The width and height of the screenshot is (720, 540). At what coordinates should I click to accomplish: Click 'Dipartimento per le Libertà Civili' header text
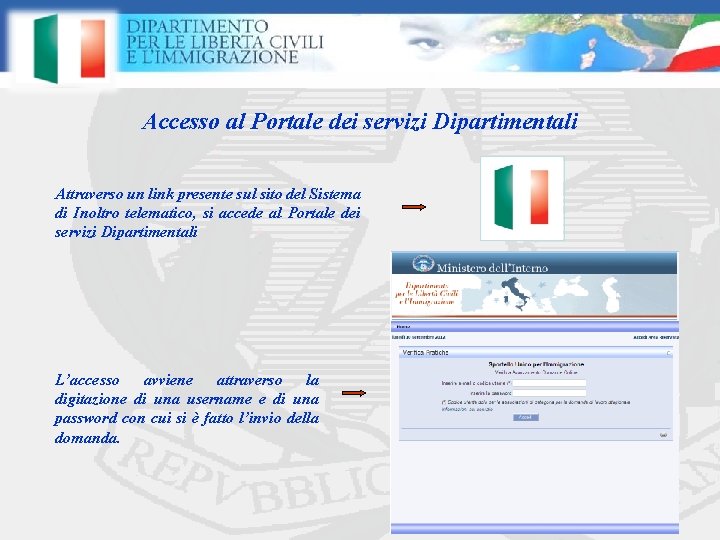(225, 41)
